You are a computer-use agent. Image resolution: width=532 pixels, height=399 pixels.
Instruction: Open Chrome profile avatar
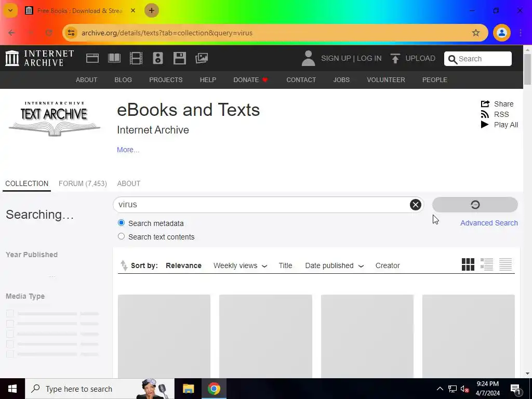point(501,33)
